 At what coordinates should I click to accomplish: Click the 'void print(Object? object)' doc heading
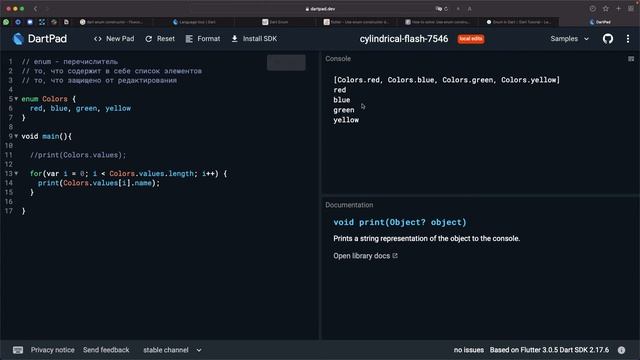400,222
